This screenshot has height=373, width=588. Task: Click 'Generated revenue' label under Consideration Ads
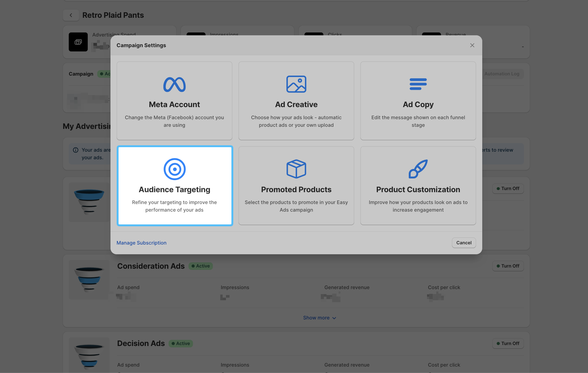click(347, 287)
